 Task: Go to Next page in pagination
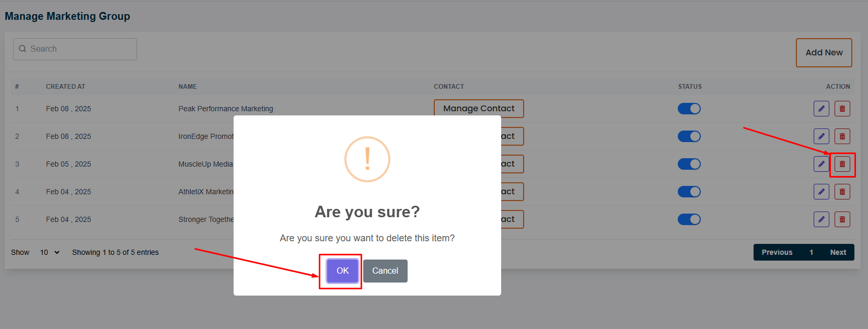click(x=838, y=252)
